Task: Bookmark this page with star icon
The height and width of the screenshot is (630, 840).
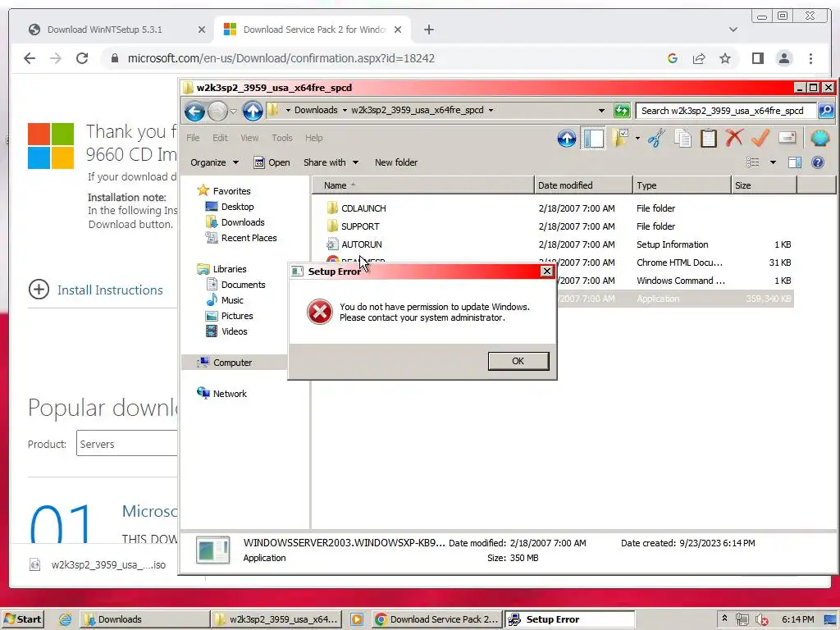Action: pos(725,58)
